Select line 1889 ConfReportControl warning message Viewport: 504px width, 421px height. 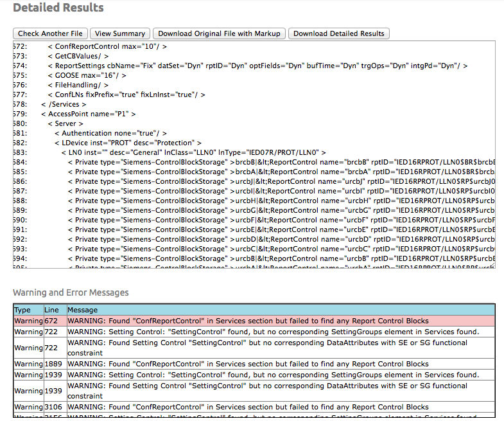click(281, 364)
